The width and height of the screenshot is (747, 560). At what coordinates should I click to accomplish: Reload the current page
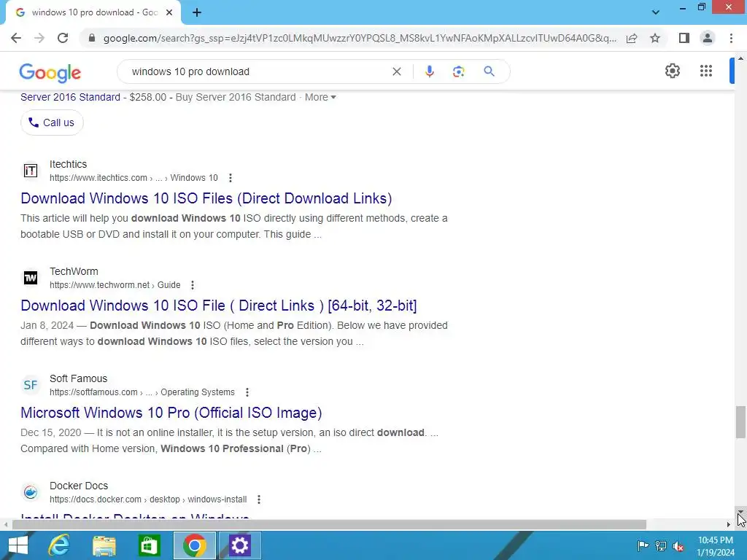[63, 38]
